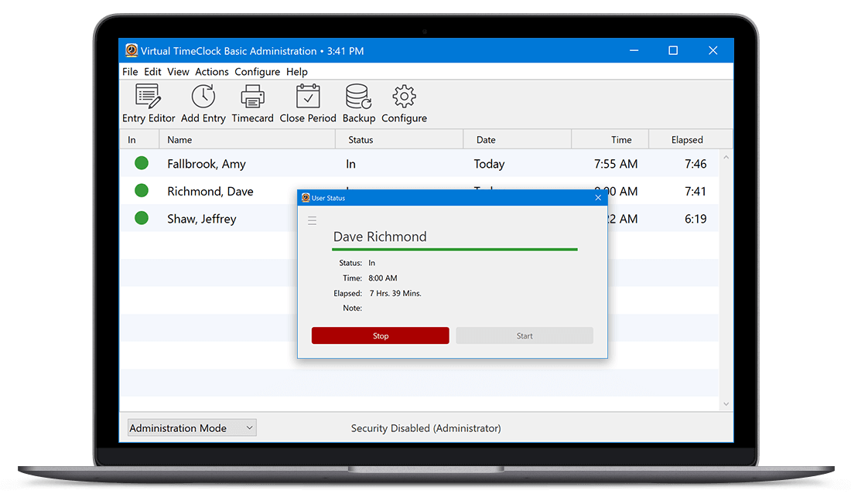Open the Configure gear icon
This screenshot has width=851, height=504.
[x=404, y=97]
